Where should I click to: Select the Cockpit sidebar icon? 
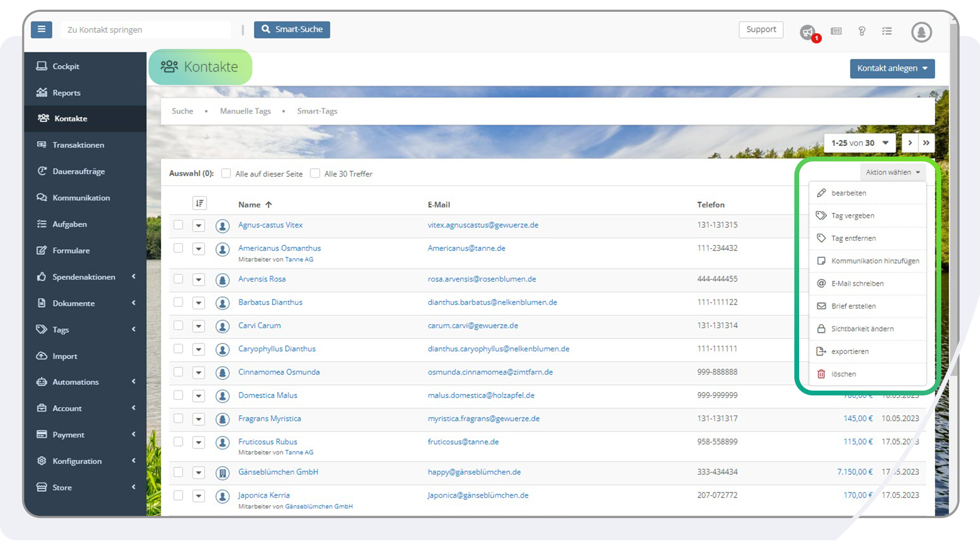[x=43, y=66]
